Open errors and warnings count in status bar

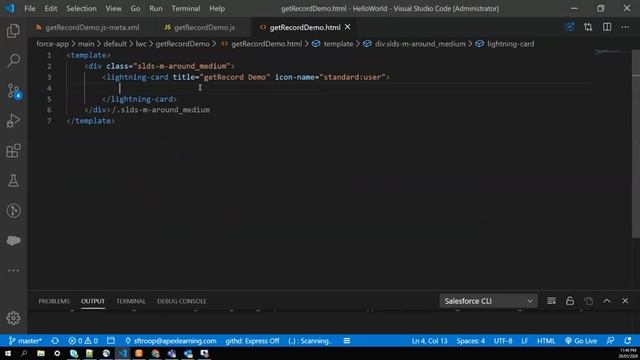[x=83, y=341]
